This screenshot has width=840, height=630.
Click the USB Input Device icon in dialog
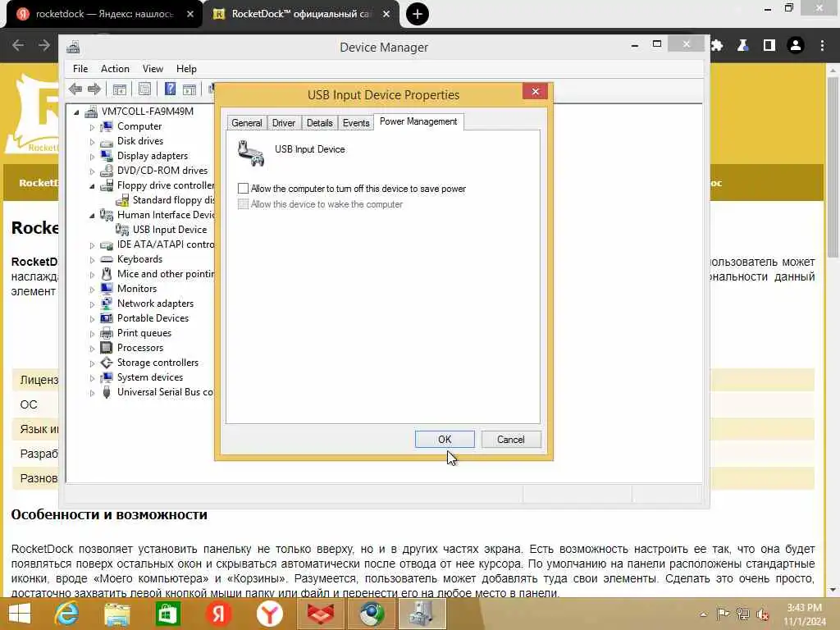tap(251, 153)
